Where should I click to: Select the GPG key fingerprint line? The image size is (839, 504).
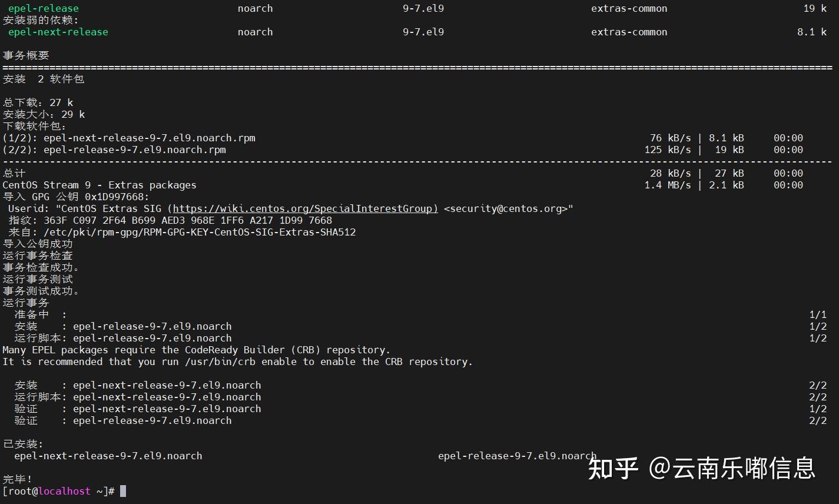(x=171, y=220)
